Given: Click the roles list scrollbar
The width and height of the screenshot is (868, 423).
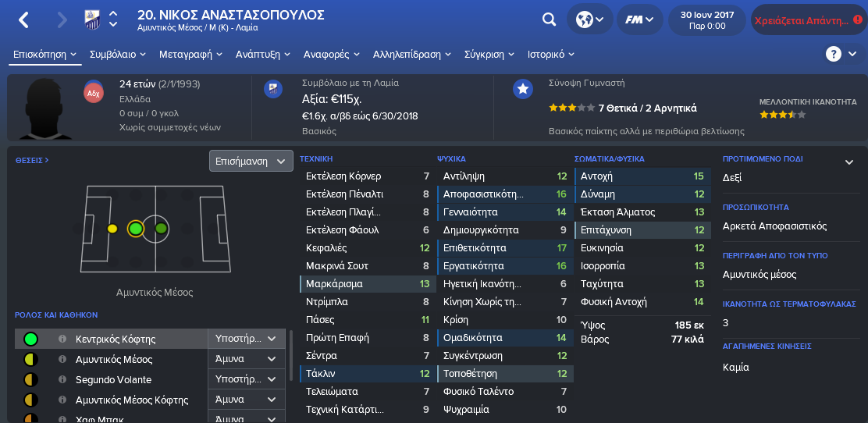Looking at the screenshot, I should [x=291, y=355].
